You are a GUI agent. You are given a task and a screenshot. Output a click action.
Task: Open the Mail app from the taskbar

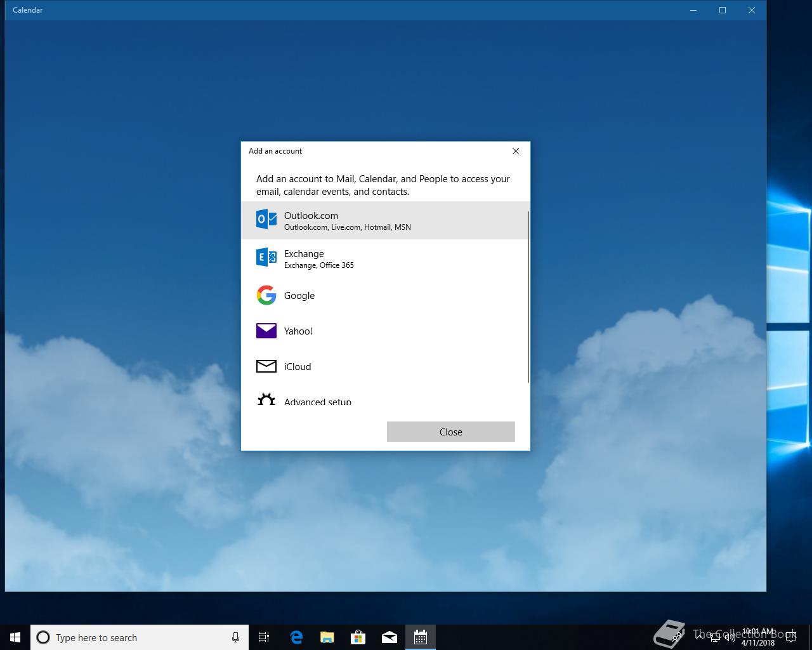point(390,637)
